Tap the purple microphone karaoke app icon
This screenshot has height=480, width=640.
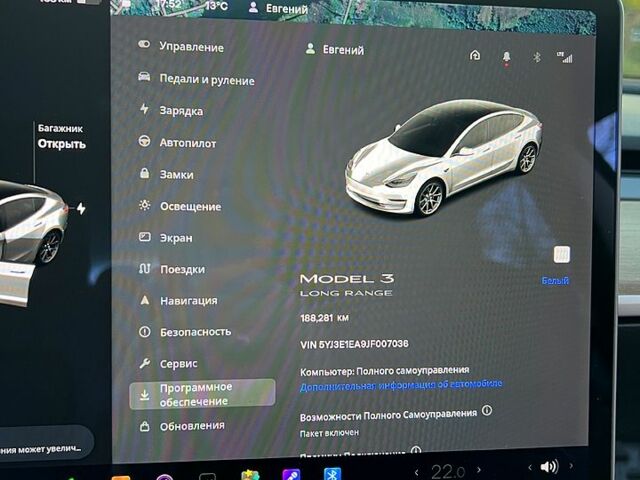point(291,476)
